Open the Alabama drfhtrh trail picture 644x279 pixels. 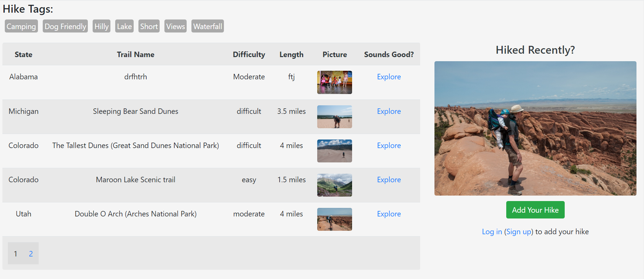(x=334, y=82)
